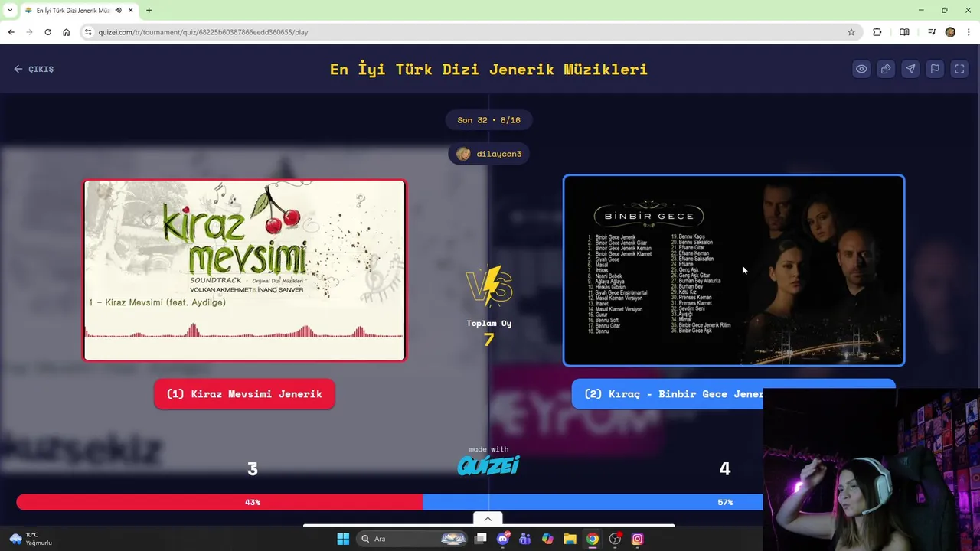Open Microsoft Teams from the taskbar
The height and width of the screenshot is (551, 980).
pyautogui.click(x=524, y=539)
